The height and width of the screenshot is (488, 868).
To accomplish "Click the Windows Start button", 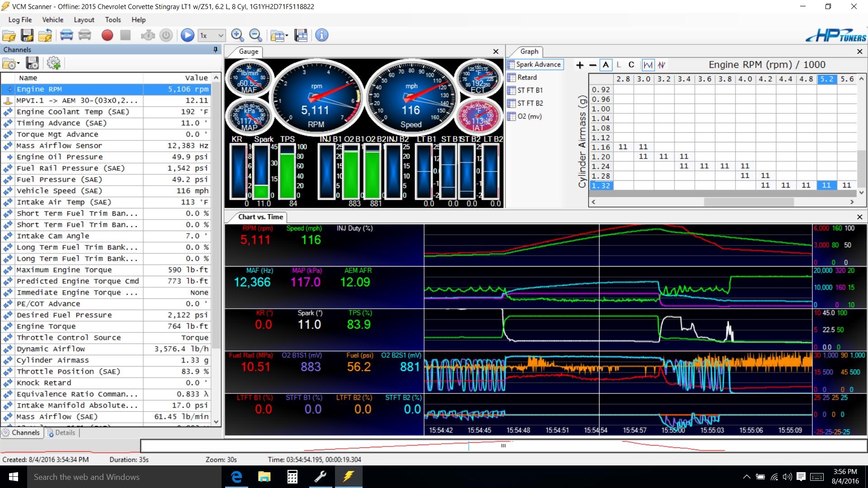I will (x=14, y=477).
